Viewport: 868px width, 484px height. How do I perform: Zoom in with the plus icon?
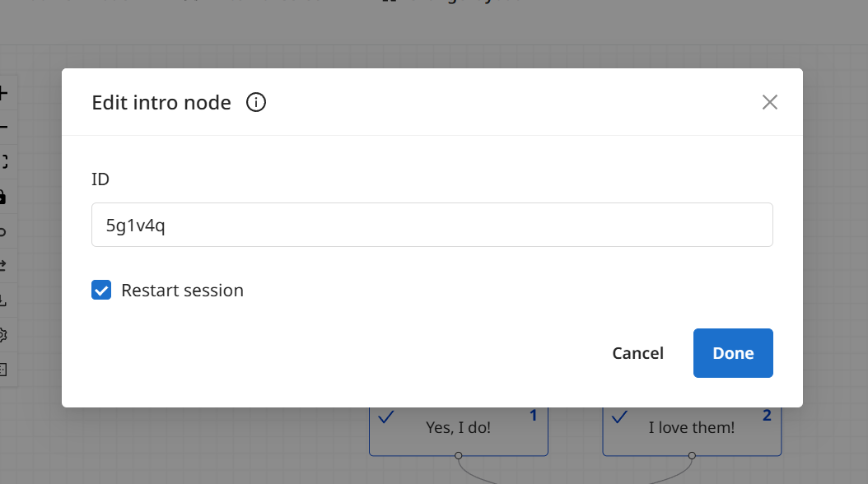tap(2, 93)
